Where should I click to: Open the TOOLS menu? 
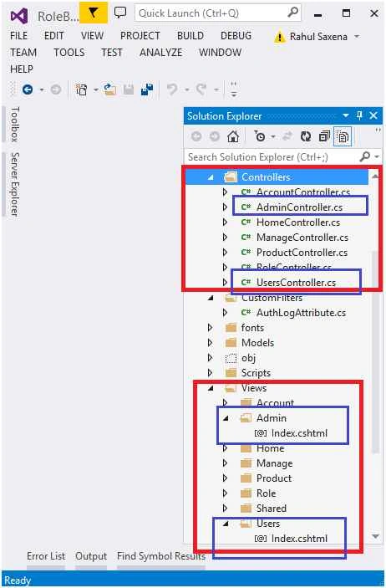coord(69,52)
